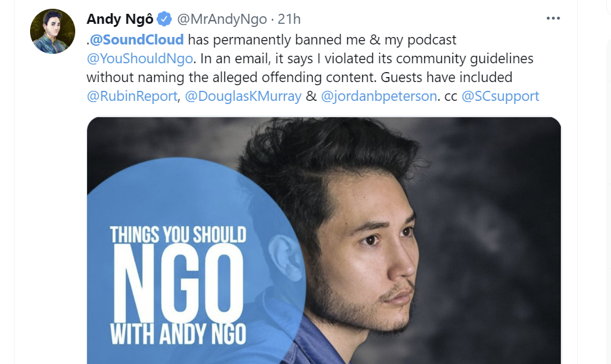The height and width of the screenshot is (364, 611).
Task: Click the WITH ANDY NGO caption text
Action: click(x=178, y=334)
